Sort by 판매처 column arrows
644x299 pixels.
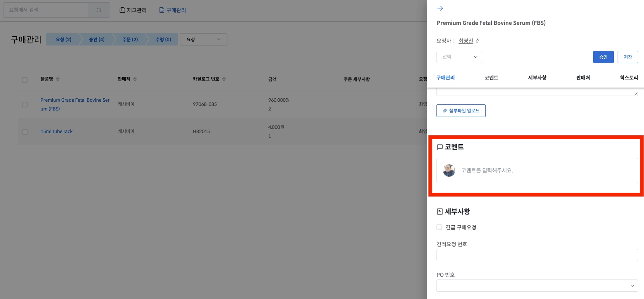pyautogui.click(x=135, y=79)
